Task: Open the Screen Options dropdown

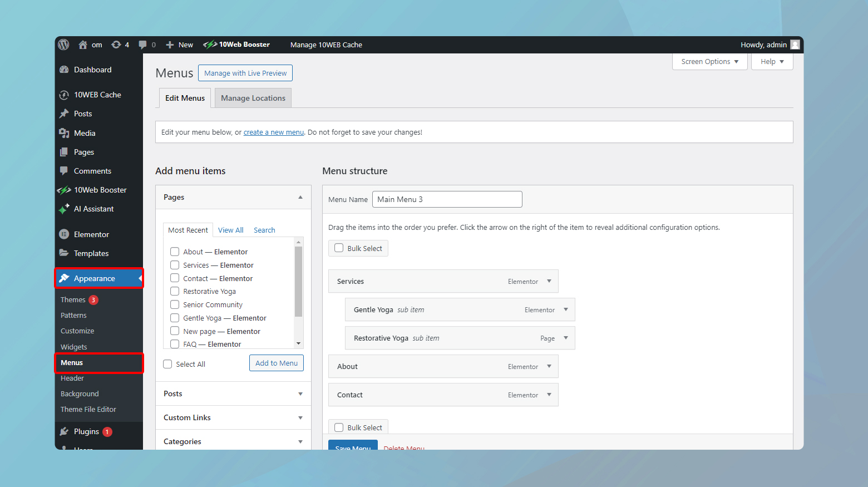Action: pos(709,61)
